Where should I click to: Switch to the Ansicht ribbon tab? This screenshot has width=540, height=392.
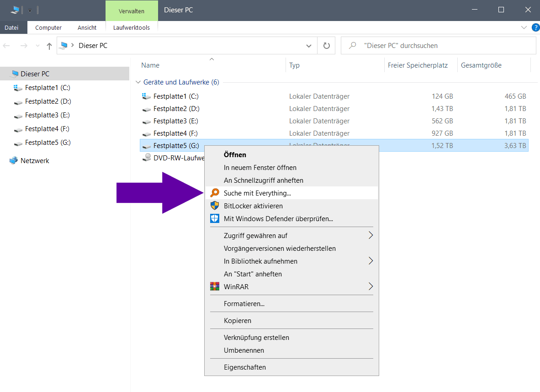tap(87, 28)
